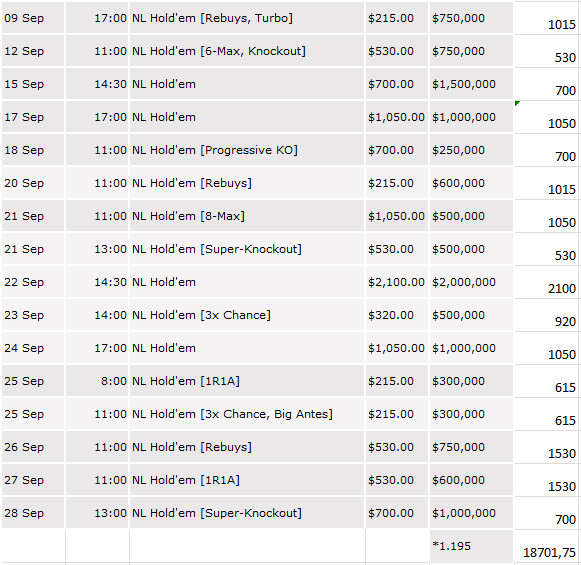Screen dimensions: 581x565
Task: Select the $2,000,000 guarantee cell
Action: (x=471, y=282)
